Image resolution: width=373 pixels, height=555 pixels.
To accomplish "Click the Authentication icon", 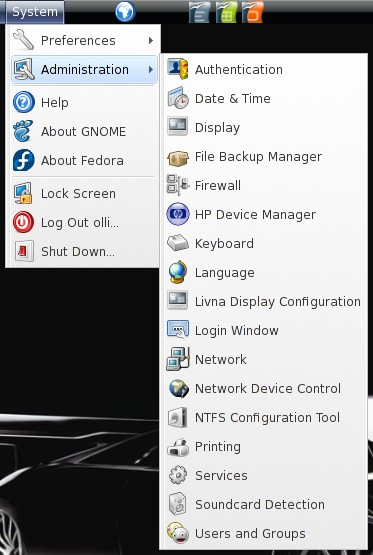I will (178, 69).
